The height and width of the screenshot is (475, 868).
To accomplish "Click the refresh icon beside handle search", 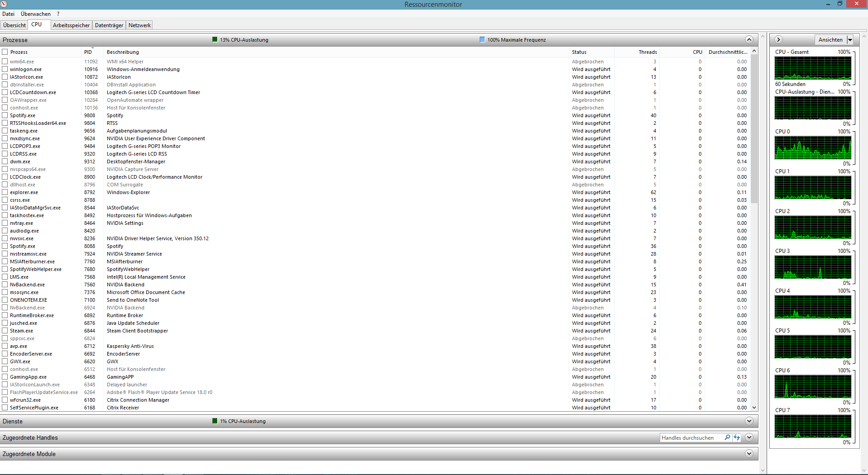I will pos(737,437).
